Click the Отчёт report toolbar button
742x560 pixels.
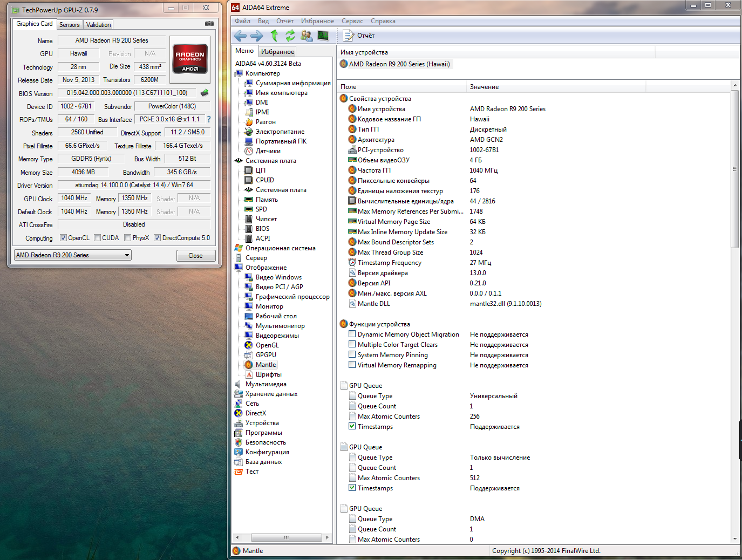(359, 36)
